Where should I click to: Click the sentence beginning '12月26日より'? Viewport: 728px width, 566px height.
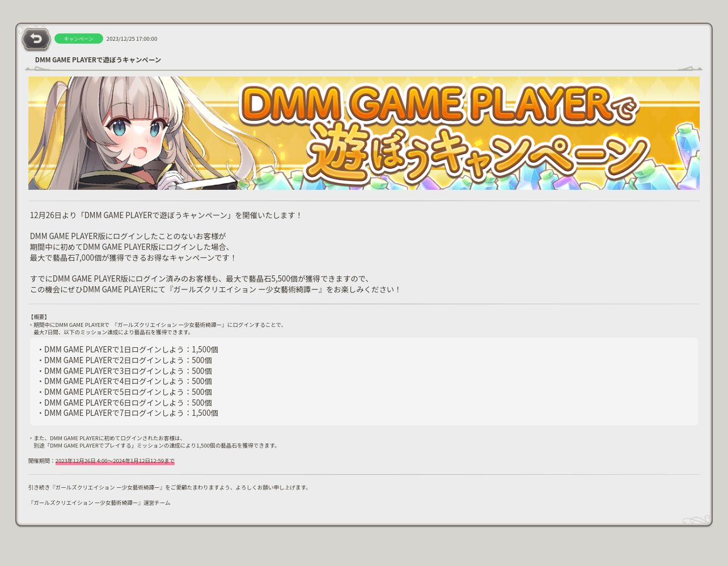click(x=166, y=215)
